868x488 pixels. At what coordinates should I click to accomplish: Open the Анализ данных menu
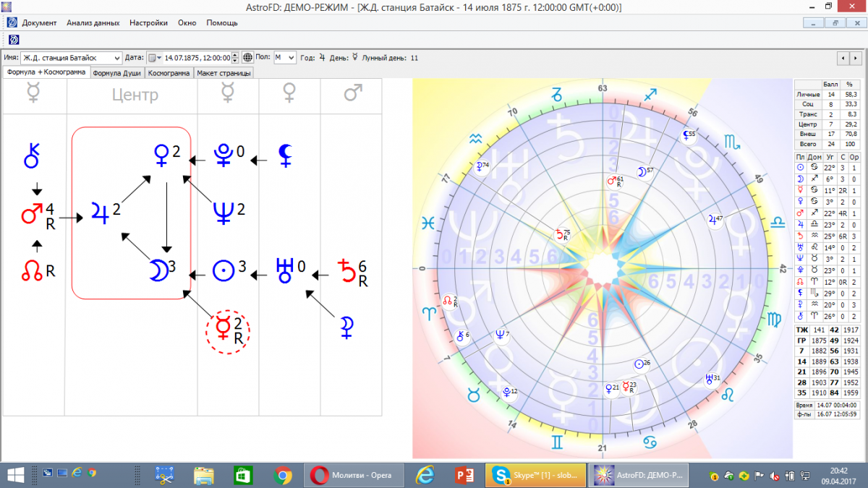coord(93,22)
